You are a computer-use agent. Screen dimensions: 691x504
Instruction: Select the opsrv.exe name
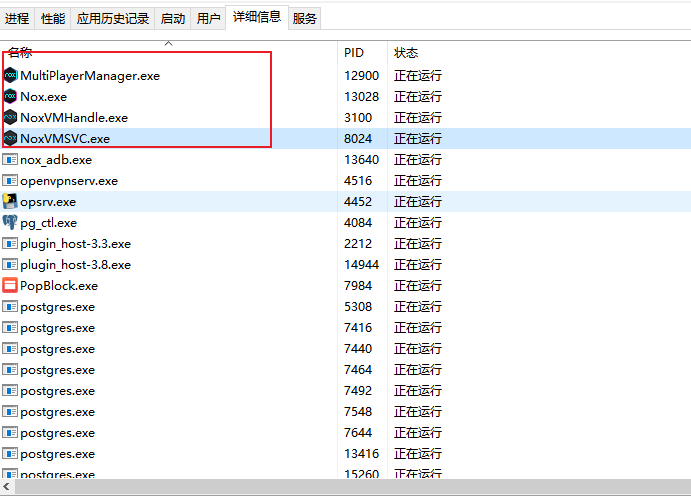click(x=48, y=202)
